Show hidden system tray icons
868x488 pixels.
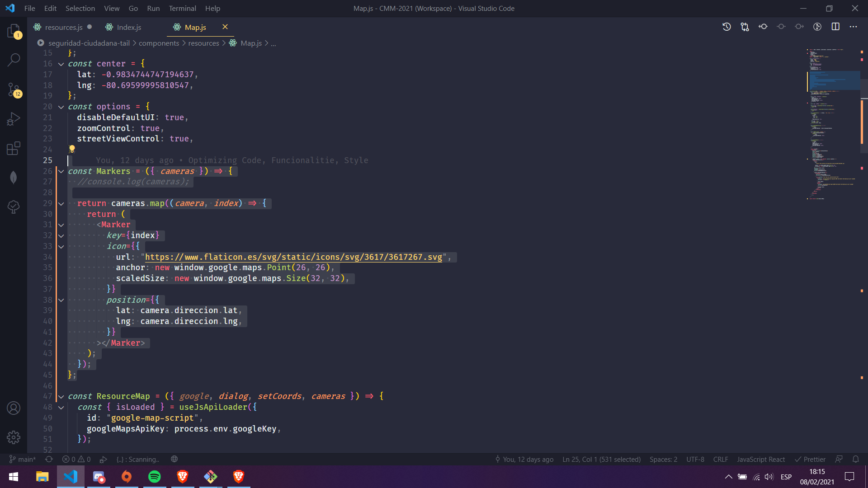(728, 477)
